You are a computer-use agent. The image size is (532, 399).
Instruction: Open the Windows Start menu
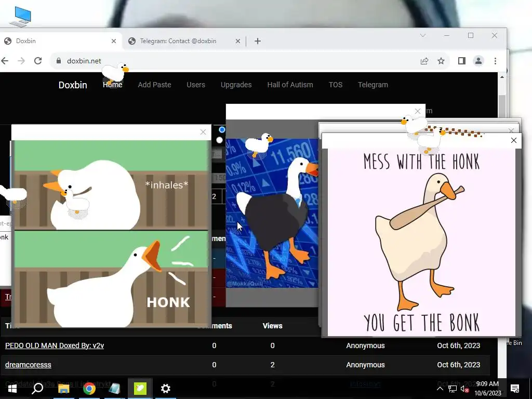pos(12,389)
